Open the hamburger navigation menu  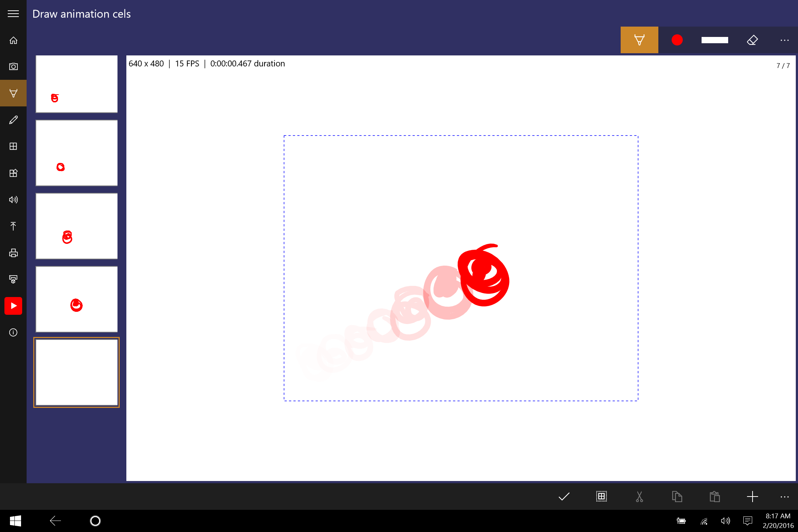[13, 14]
